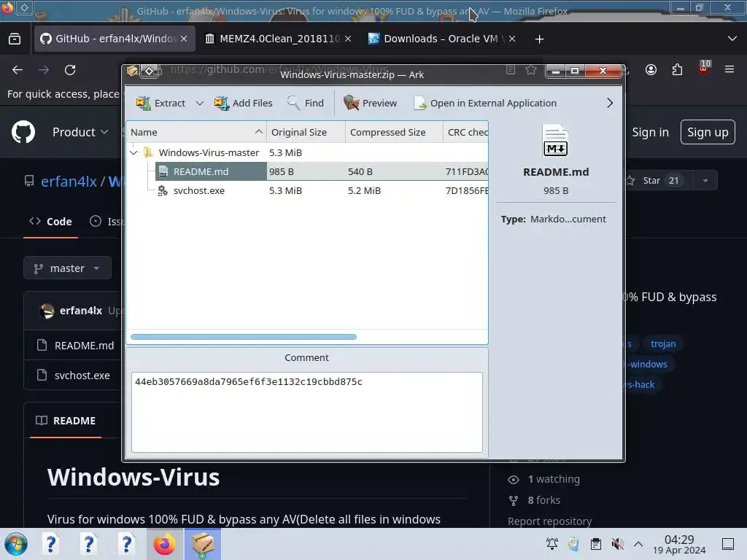Sort by CRC checksum column
The image size is (747, 560).
[465, 133]
